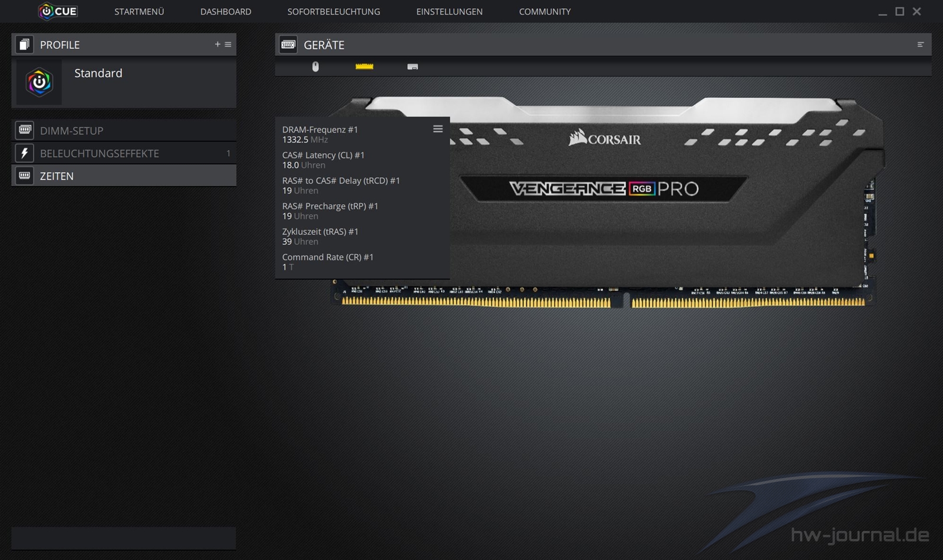Viewport: 943px width, 560px height.
Task: Open the COMMUNITY tab
Action: 545,12
